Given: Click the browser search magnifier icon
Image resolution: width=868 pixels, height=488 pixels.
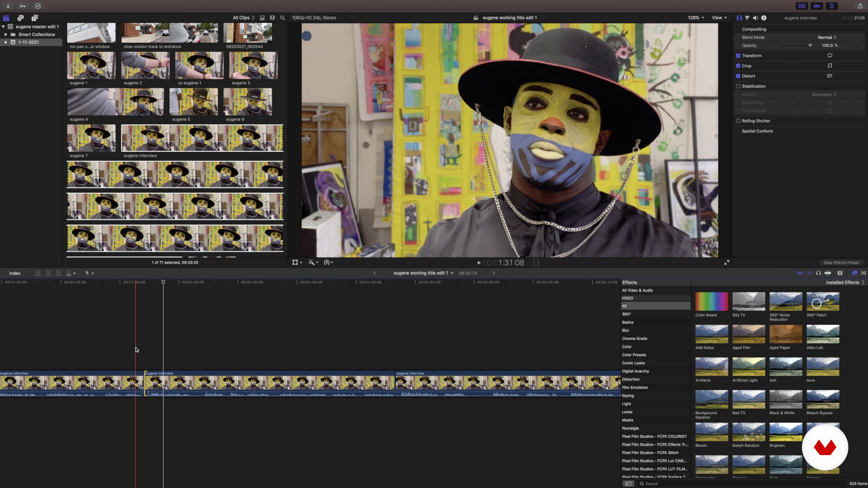Looking at the screenshot, I should (282, 18).
